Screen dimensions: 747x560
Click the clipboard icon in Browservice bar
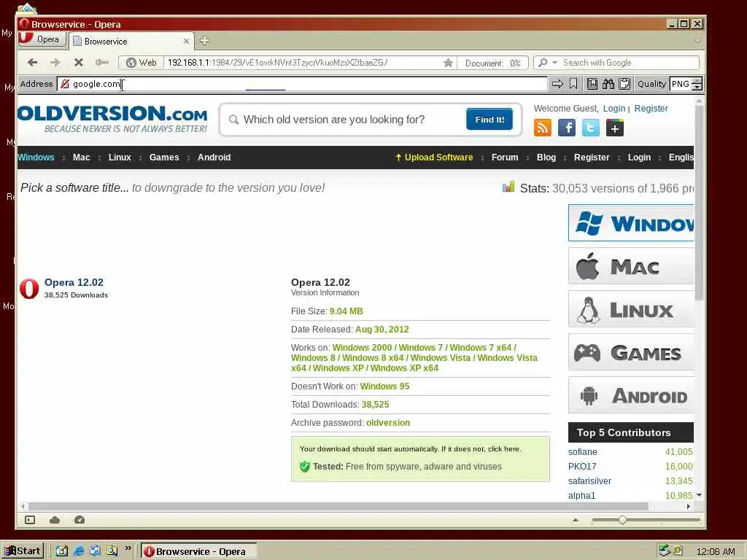(624, 85)
